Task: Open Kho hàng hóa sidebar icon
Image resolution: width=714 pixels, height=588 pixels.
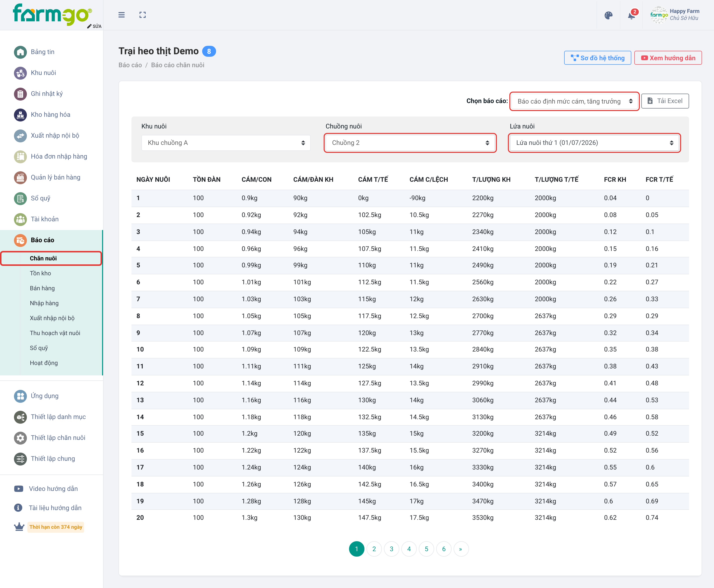Action: pos(20,115)
